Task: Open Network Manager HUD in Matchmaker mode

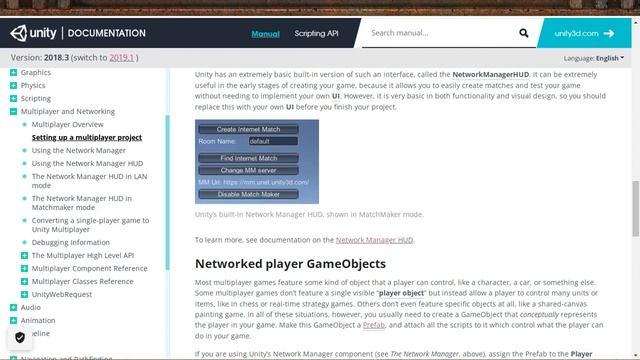Action: coord(82,203)
